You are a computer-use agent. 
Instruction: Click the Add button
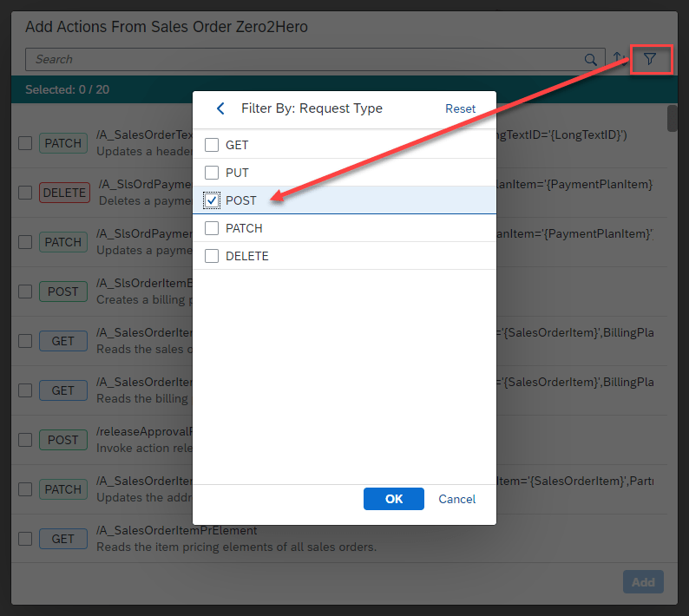point(643,582)
